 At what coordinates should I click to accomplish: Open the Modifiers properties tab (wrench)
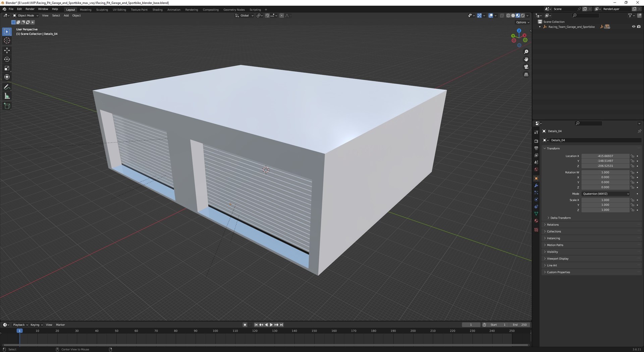536,186
